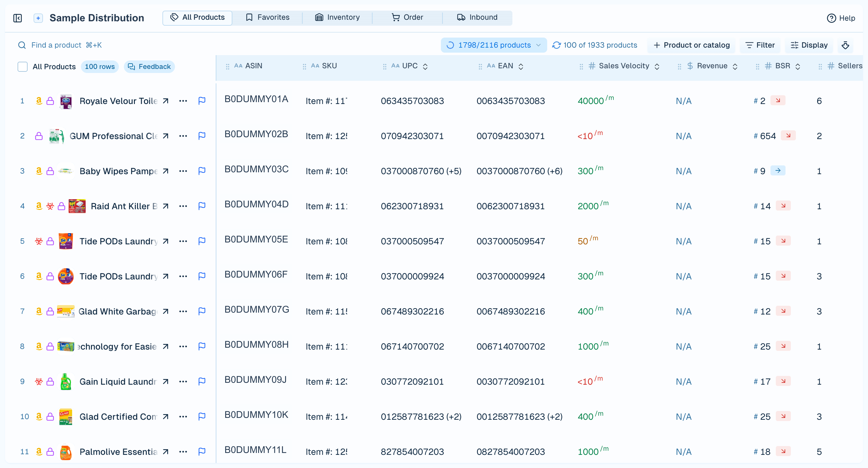Click the refresh icon next to 100 of 1933 products
The image size is (868, 468).
[x=556, y=45]
